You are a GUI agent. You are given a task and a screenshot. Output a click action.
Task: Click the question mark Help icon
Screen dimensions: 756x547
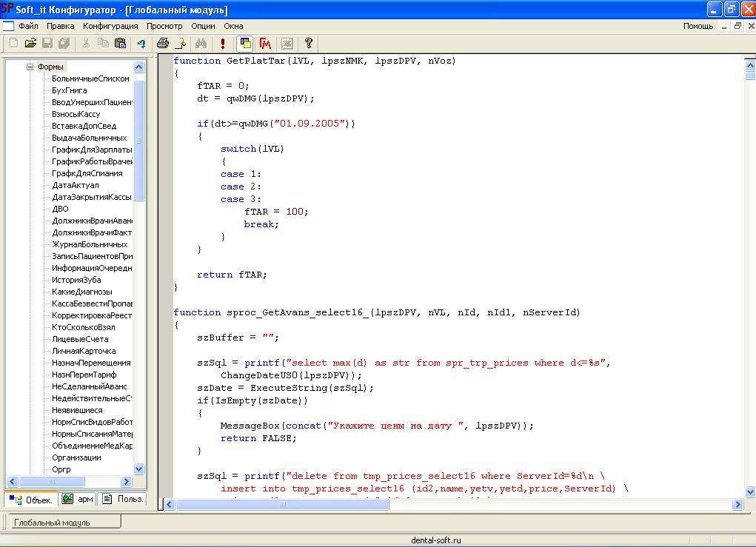coord(309,44)
